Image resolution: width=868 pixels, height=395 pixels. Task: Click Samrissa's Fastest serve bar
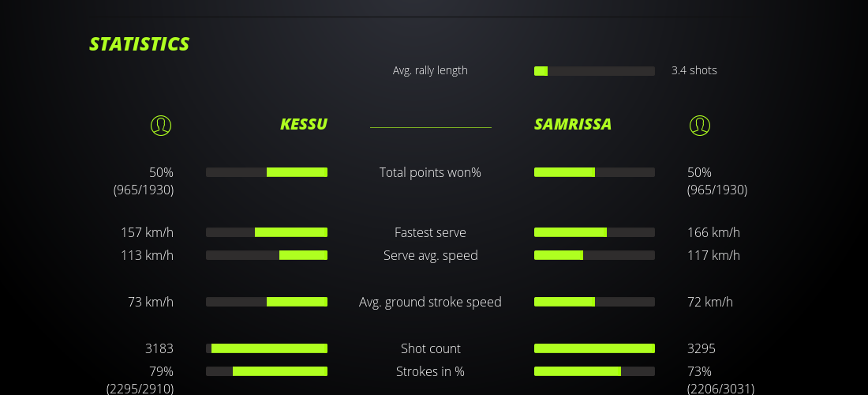coord(594,232)
